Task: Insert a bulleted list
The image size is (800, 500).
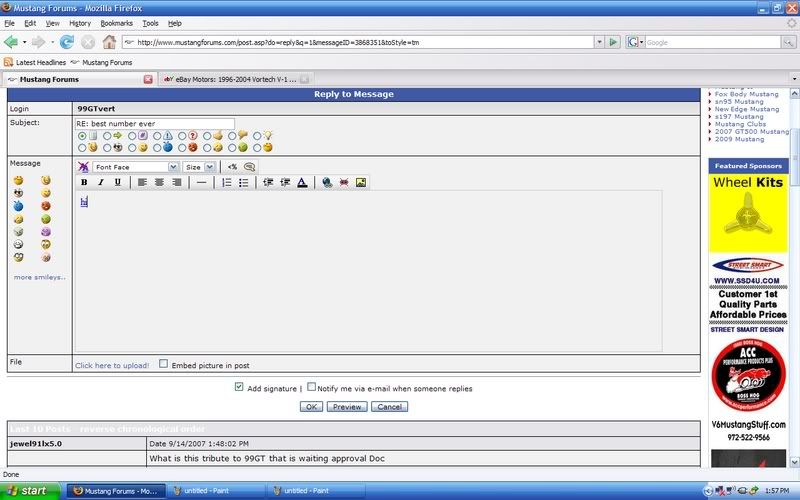Action: pyautogui.click(x=244, y=182)
